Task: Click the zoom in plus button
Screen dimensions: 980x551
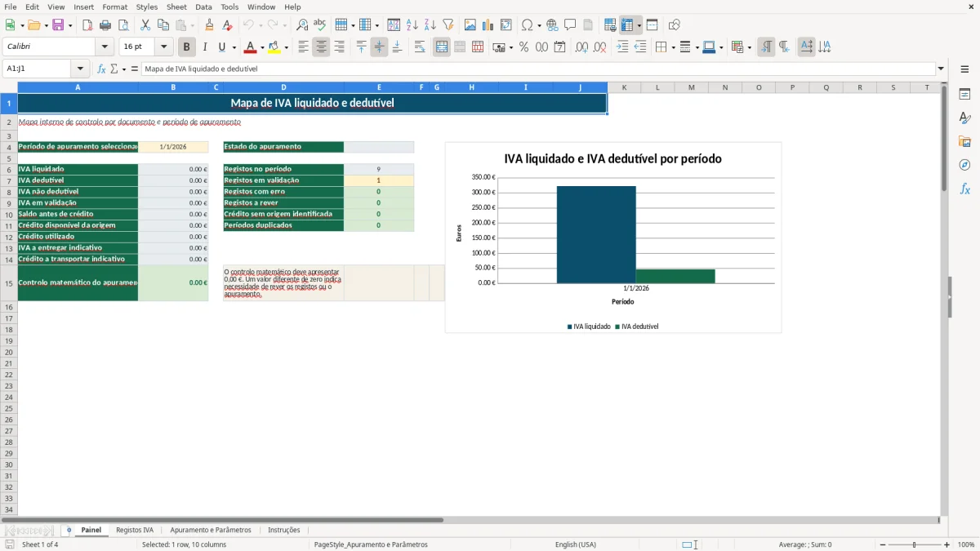Action: (947, 544)
